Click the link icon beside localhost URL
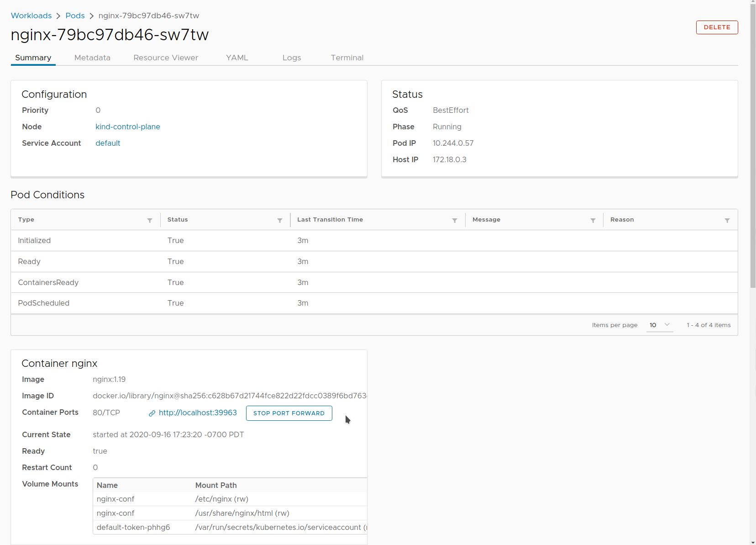756x545 pixels. 152,413
